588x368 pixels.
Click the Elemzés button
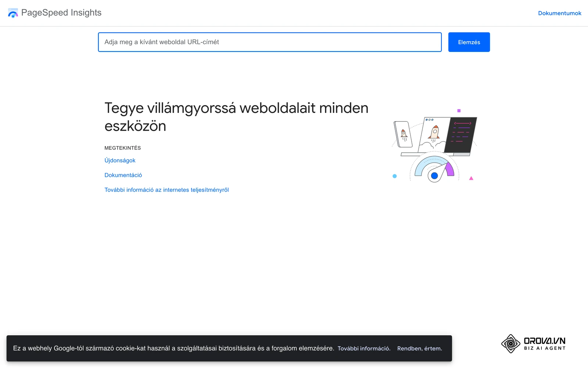pyautogui.click(x=469, y=42)
